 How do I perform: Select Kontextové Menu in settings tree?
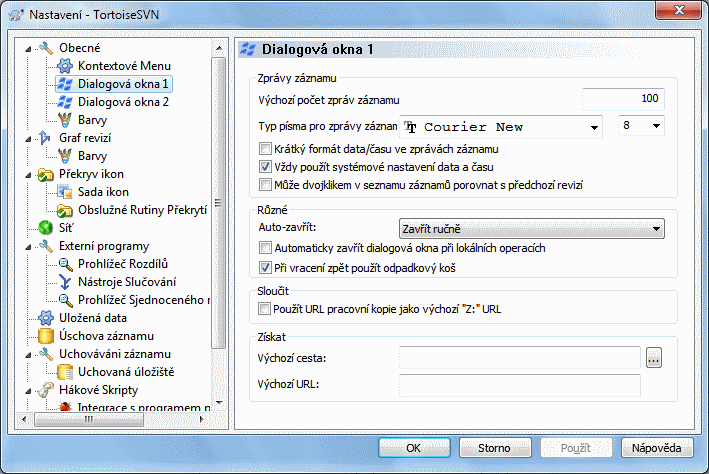(x=124, y=66)
